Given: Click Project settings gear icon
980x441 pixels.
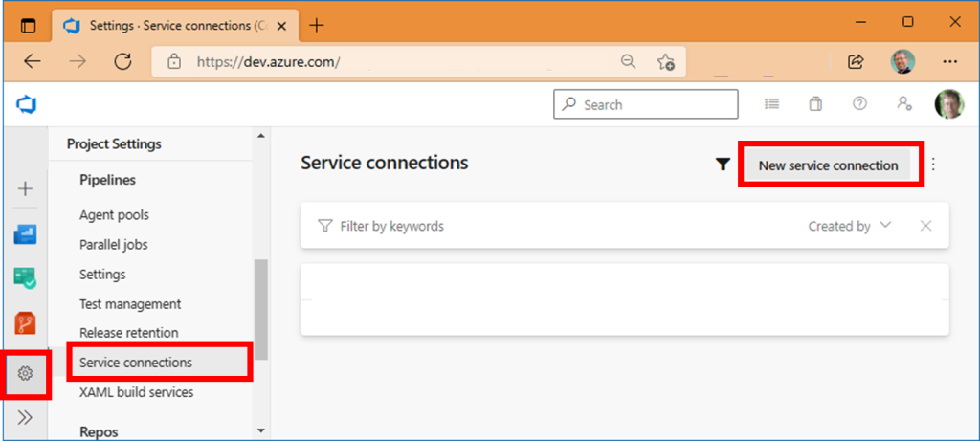Looking at the screenshot, I should (x=25, y=373).
